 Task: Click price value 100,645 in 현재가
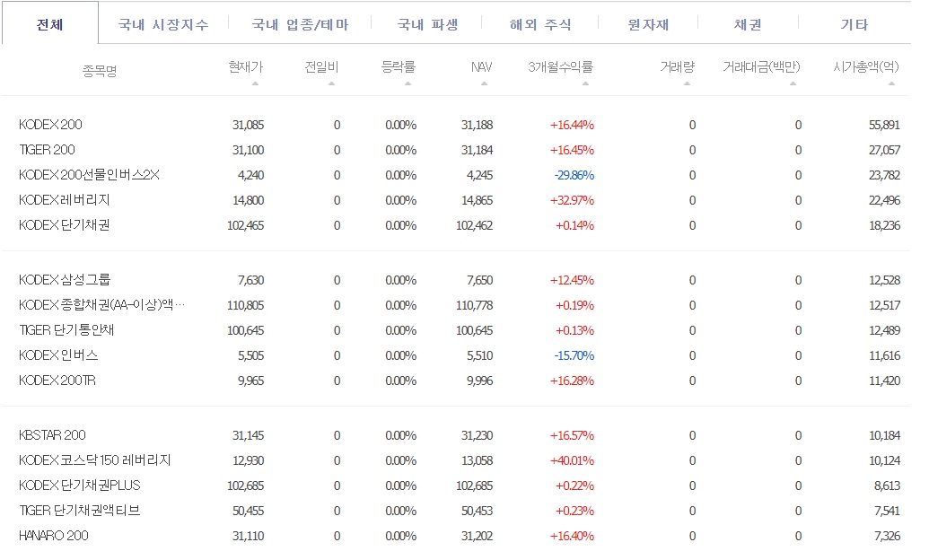point(245,330)
